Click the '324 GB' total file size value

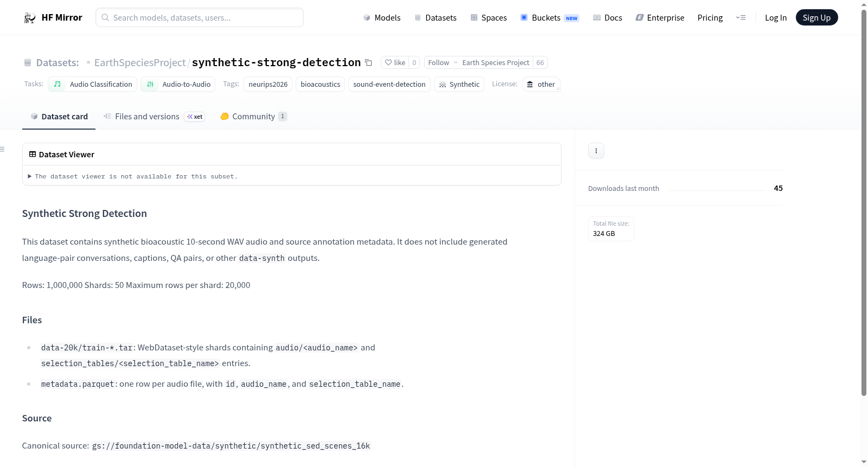(604, 234)
